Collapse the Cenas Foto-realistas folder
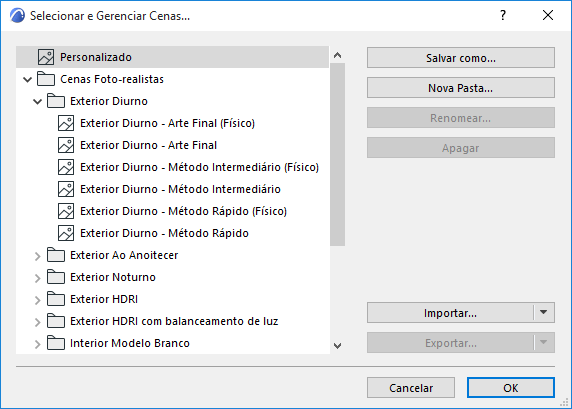Screen dimensions: 572x409 pyautogui.click(x=28, y=79)
